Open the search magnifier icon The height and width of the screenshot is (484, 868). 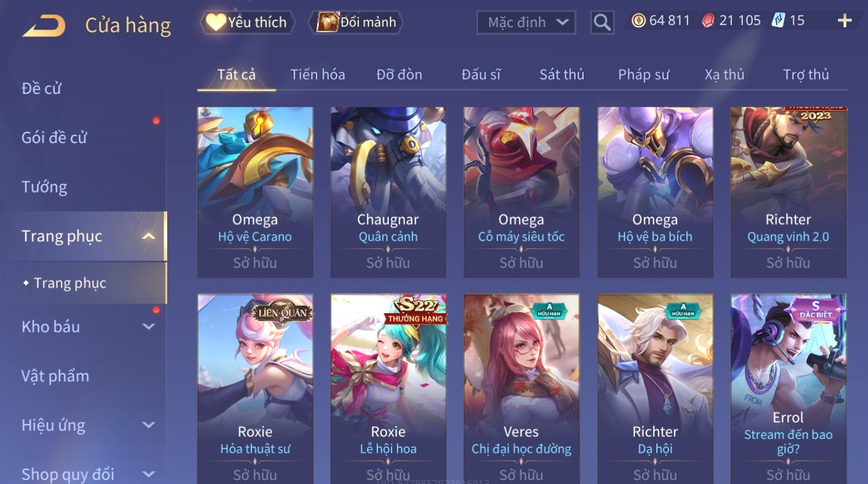click(602, 22)
